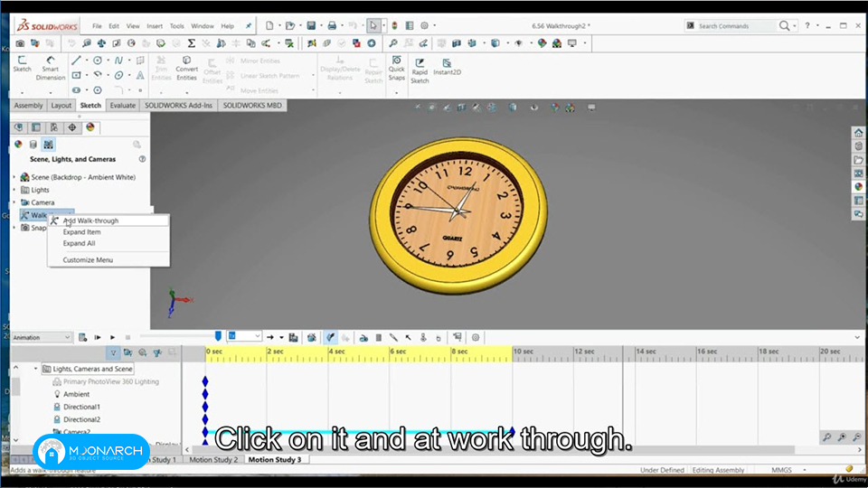Open the selection tool dropdown arrow

(383, 25)
